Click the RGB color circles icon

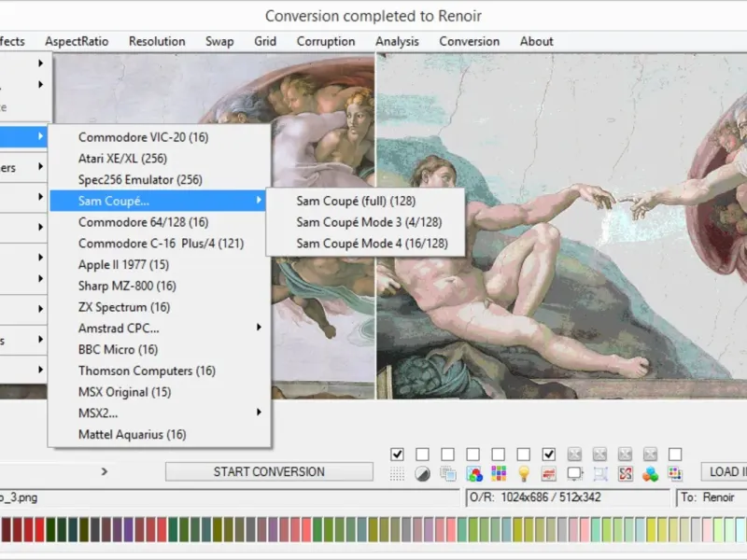(x=473, y=474)
